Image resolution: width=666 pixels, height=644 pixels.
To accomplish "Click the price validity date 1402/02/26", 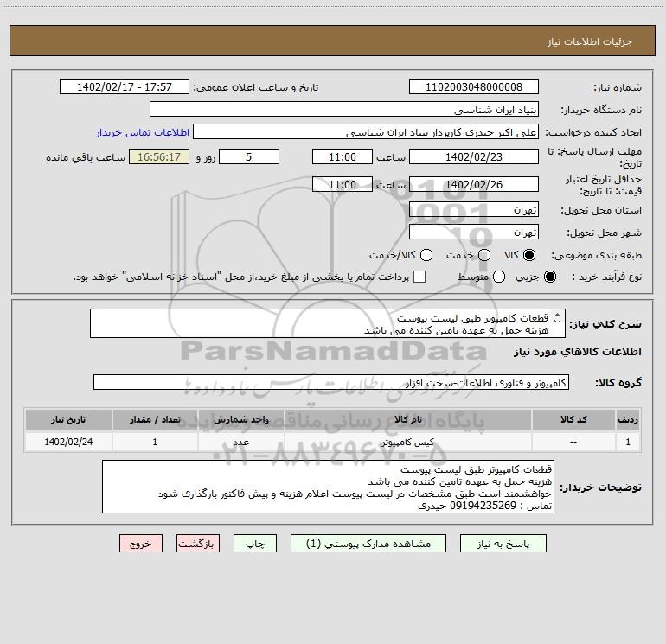I will (474, 184).
